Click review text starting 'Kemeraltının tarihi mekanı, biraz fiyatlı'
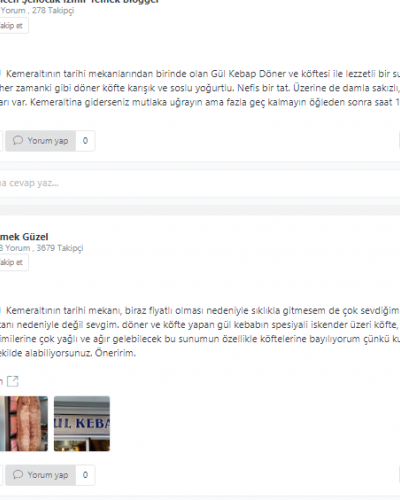The height and width of the screenshot is (500, 400). pyautogui.click(x=200, y=332)
